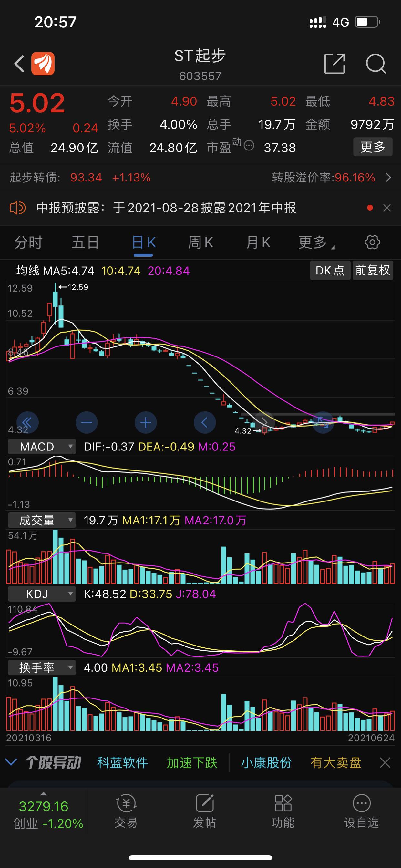
Task: Tap the 更多 quote details button
Action: tap(373, 147)
